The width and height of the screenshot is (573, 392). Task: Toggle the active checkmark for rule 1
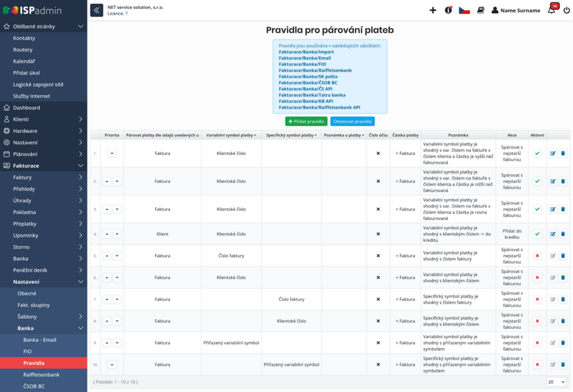[x=537, y=153]
